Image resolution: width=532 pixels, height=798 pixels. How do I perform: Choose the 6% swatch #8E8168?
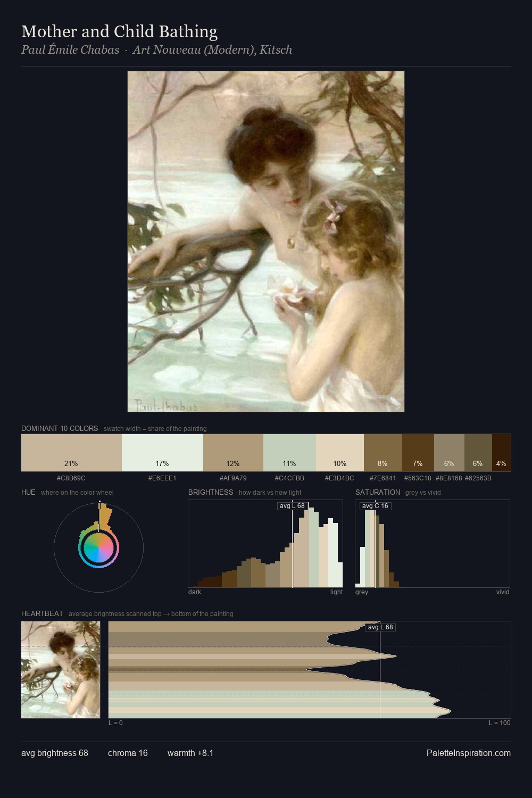pos(449,453)
